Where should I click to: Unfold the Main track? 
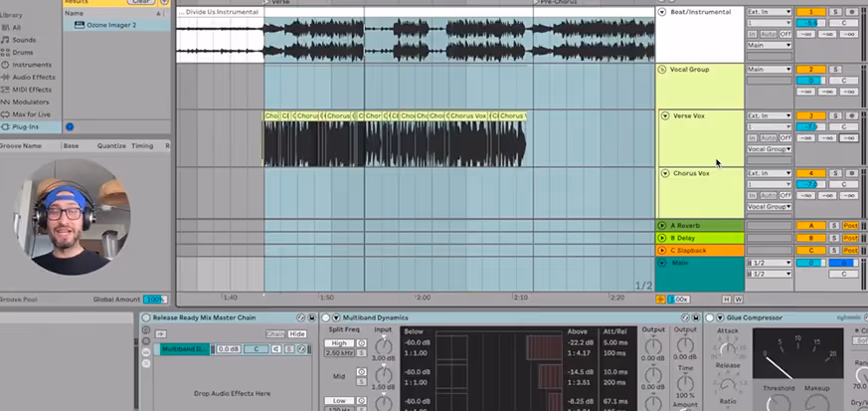point(661,263)
